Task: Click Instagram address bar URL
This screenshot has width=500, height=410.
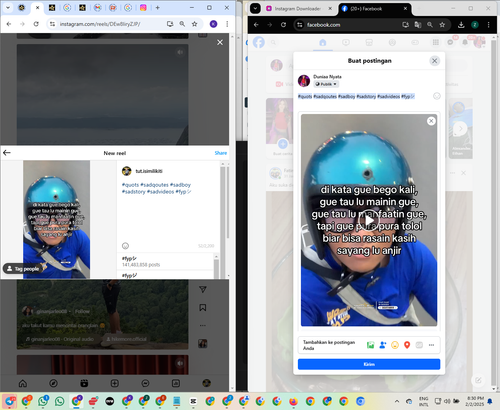Action: tap(100, 24)
